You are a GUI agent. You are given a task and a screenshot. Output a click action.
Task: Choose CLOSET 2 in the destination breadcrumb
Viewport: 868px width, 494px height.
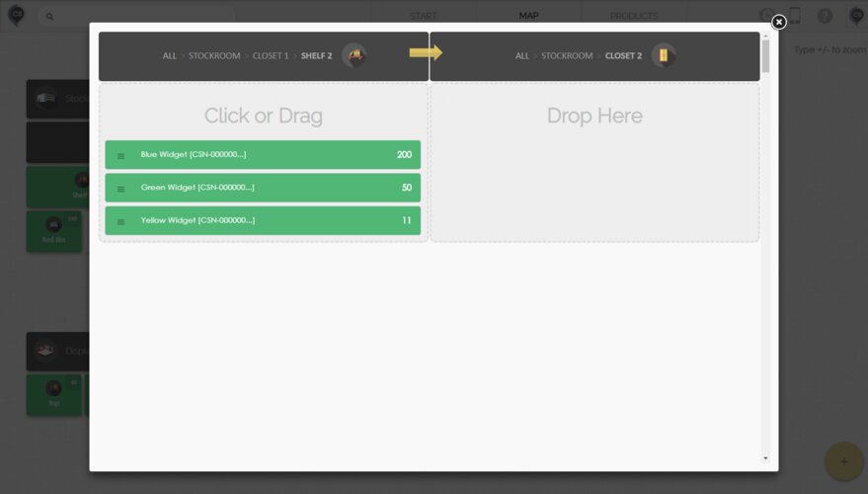click(623, 56)
